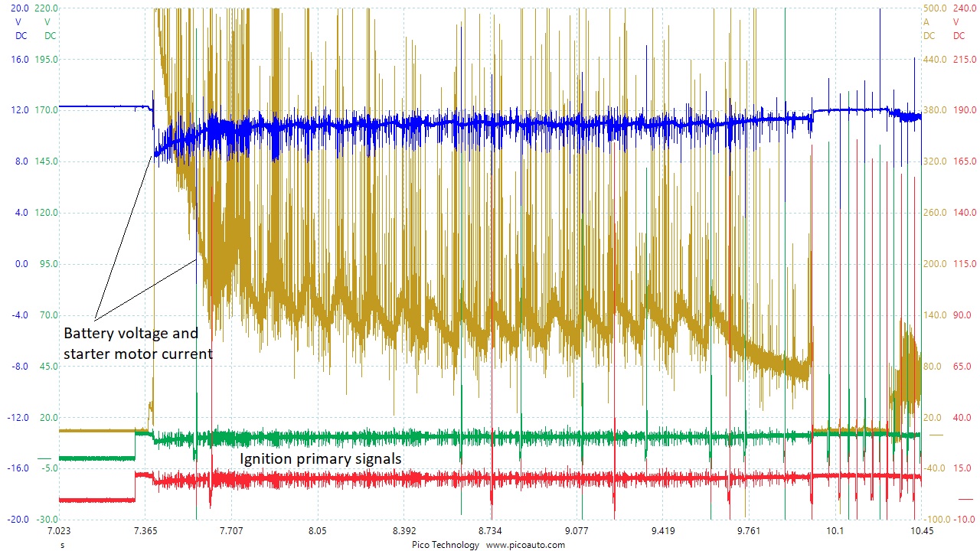Click the 8.734 time axis marker
Screen dimensions: 980x551
(490, 531)
